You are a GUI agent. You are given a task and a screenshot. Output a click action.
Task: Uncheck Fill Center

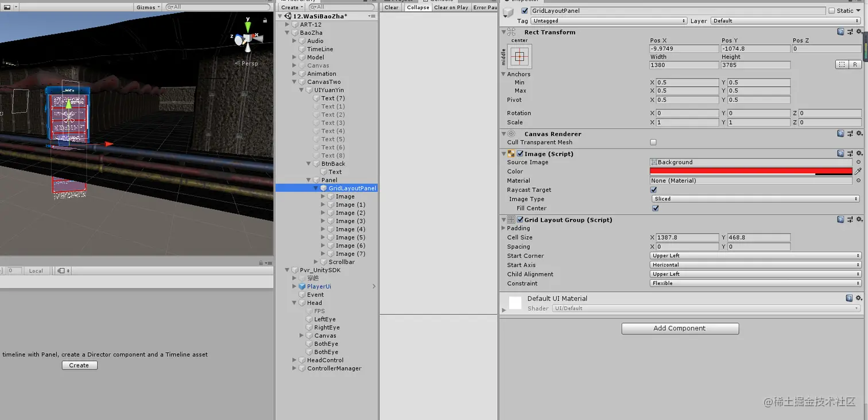click(x=656, y=208)
